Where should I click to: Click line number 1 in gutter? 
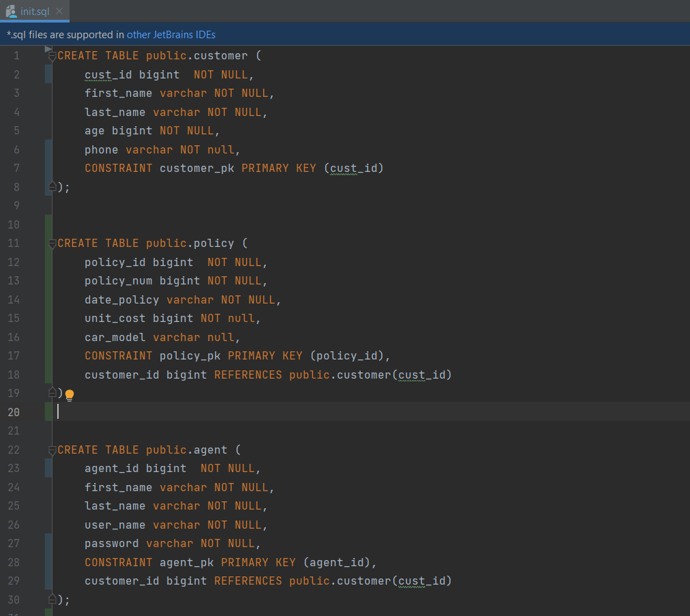[16, 56]
